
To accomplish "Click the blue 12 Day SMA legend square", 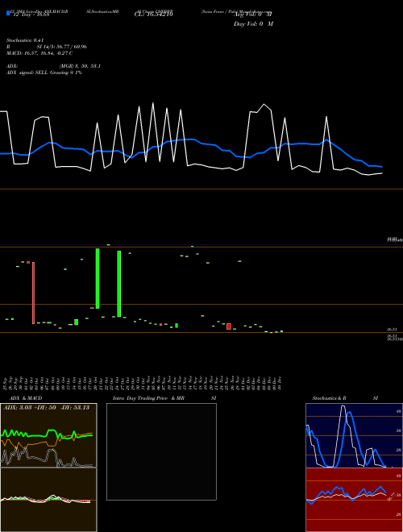I will (8, 13).
